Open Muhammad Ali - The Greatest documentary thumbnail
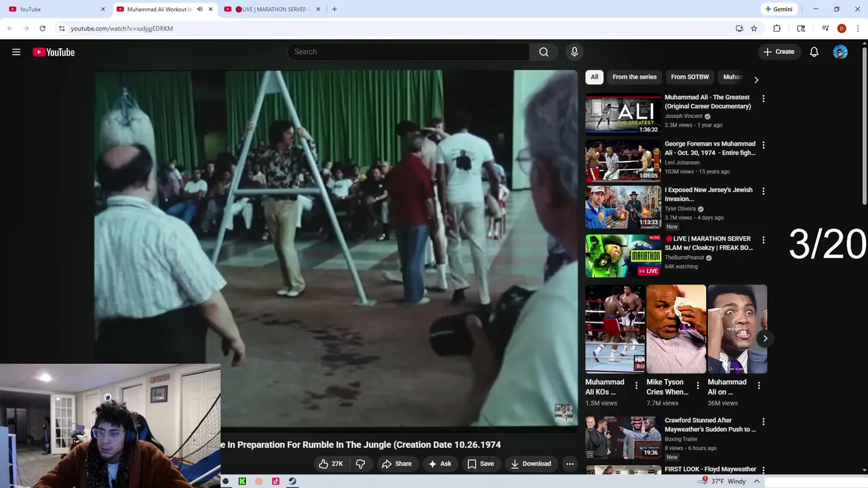The height and width of the screenshot is (488, 868). pos(623,114)
